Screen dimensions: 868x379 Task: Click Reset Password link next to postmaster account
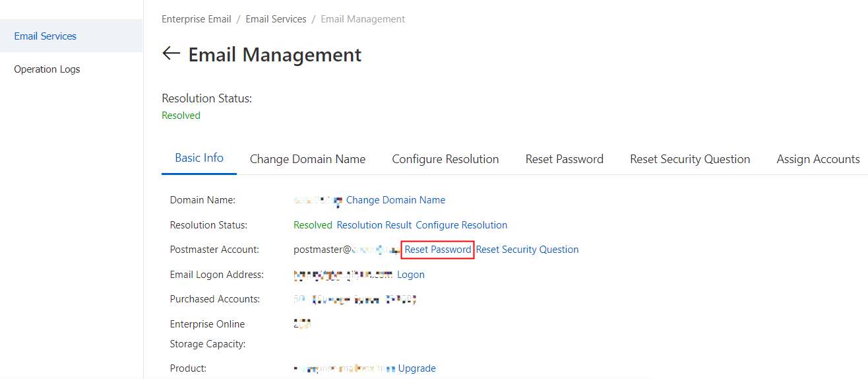tap(438, 250)
